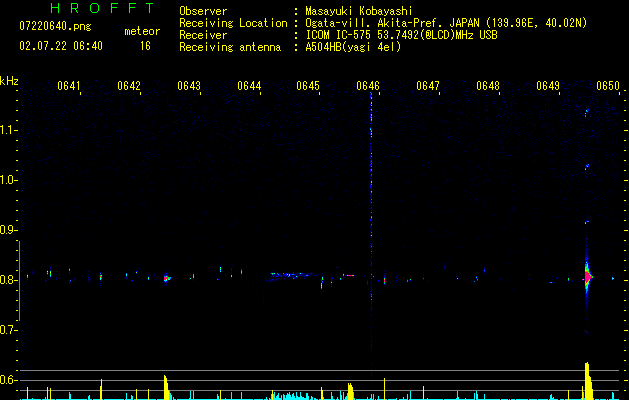Click the 'Receiving Location' label
Screen dimensions: 629x400
[233, 23]
